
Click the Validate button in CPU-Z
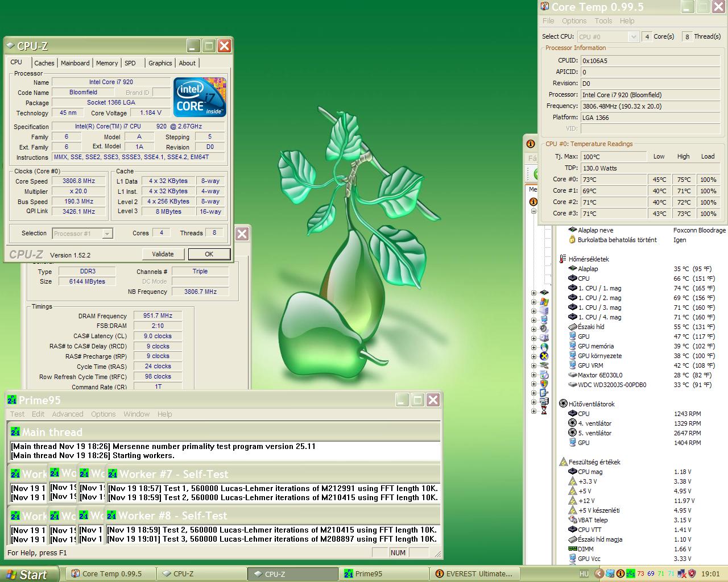[163, 254]
